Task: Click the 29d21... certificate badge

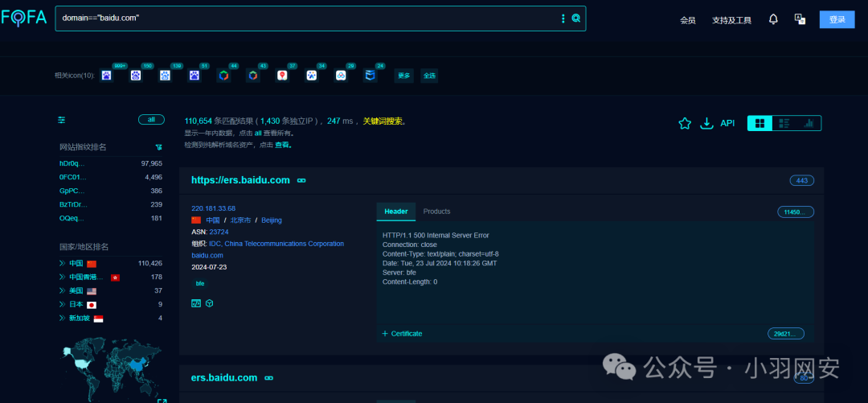Action: click(x=785, y=334)
